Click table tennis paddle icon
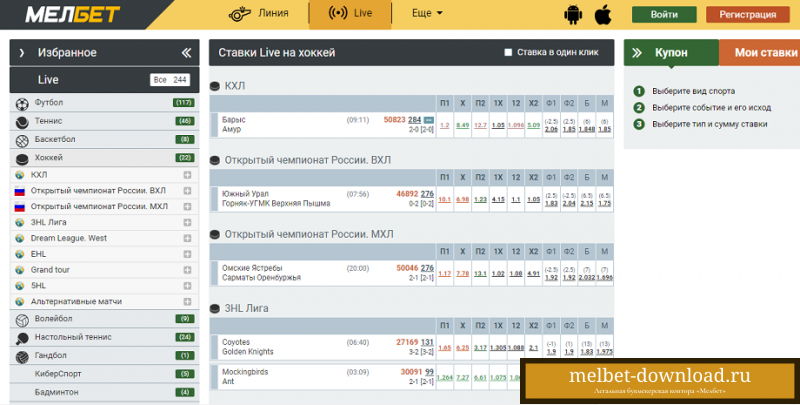Screen dimensions: 800x405 22,338
